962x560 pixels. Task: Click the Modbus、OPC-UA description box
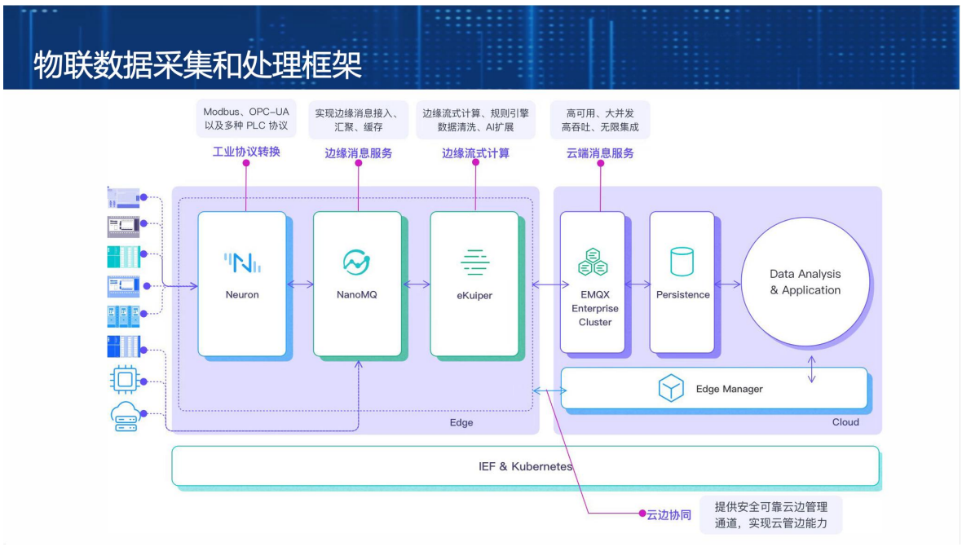tap(246, 118)
